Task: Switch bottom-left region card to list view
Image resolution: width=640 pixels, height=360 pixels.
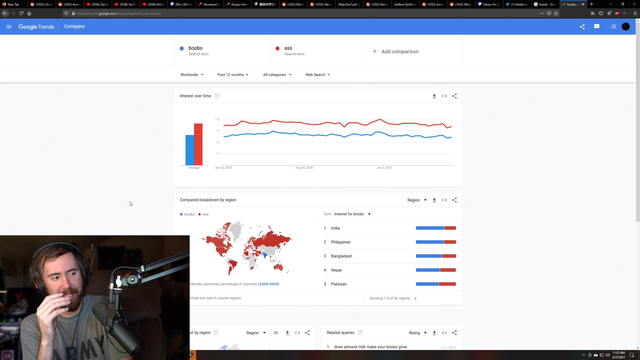Action: point(276,333)
